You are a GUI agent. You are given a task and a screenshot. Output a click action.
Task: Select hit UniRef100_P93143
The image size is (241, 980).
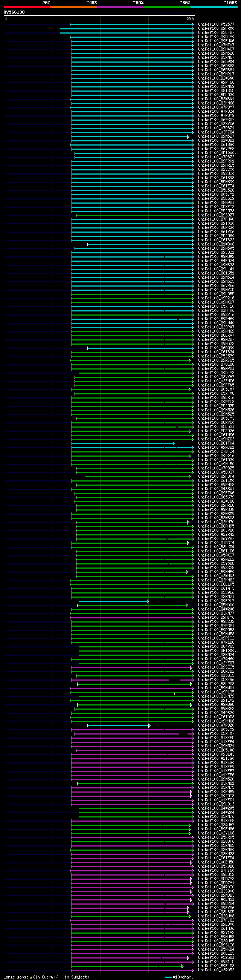point(216,755)
